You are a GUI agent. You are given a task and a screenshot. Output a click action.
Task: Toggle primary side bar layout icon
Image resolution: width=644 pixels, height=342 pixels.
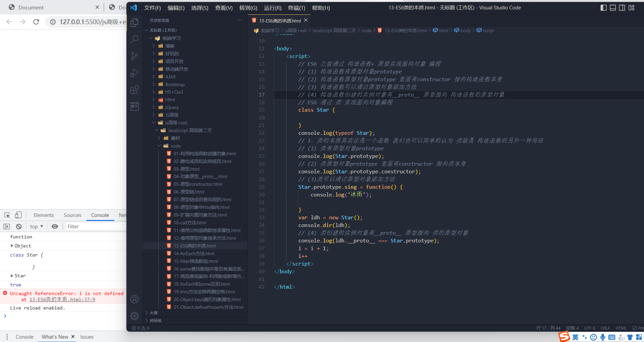[603, 7]
